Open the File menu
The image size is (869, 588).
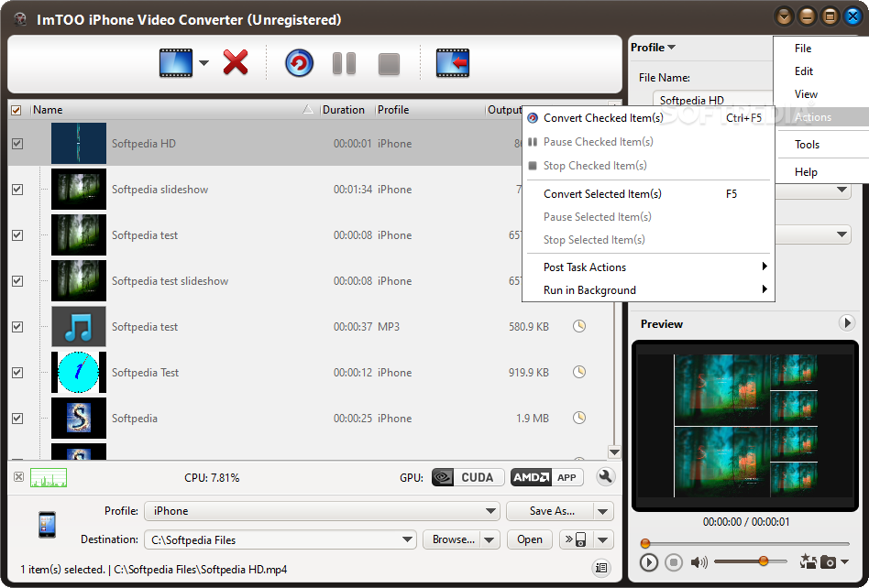click(x=802, y=49)
